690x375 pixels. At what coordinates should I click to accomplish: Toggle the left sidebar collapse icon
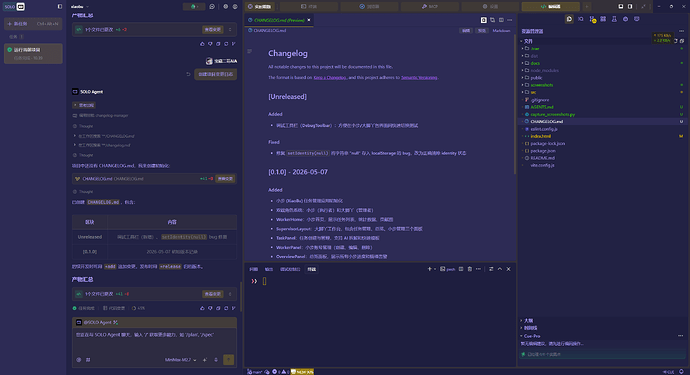pyautogui.click(x=60, y=7)
